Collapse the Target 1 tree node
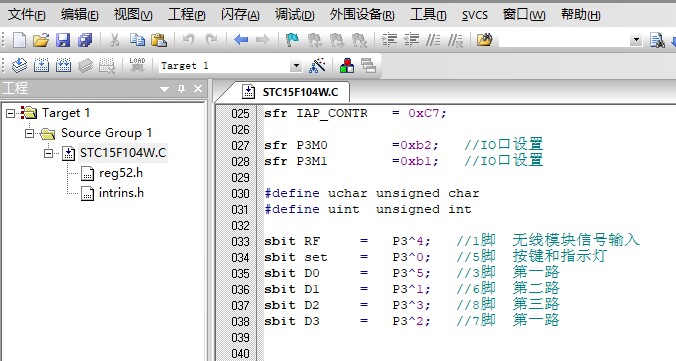 point(10,113)
